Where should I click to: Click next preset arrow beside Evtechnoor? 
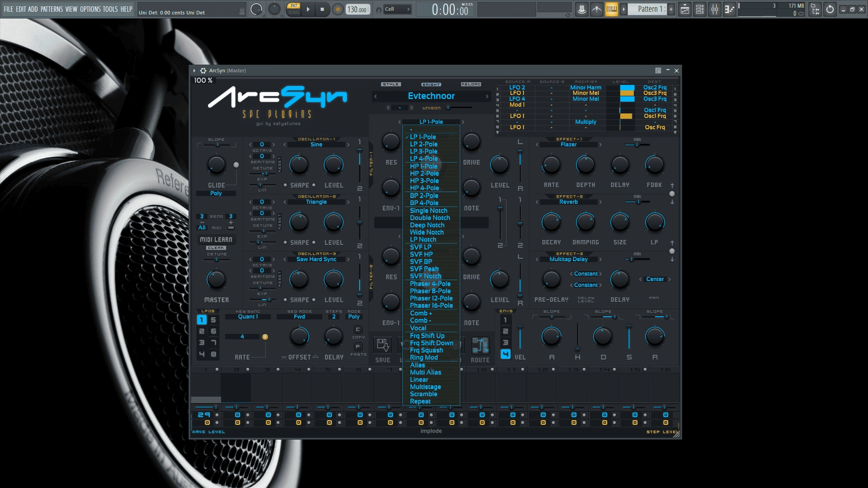[487, 96]
